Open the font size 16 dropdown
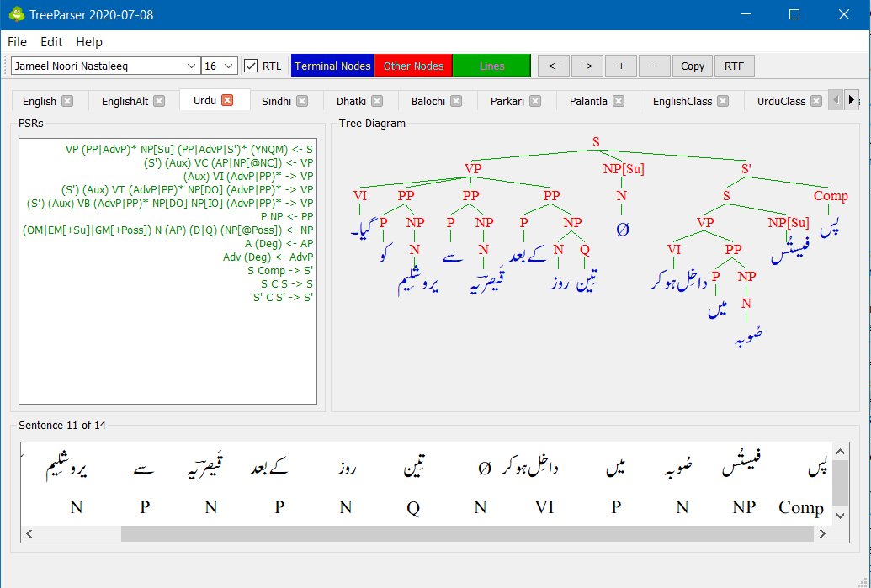Image resolution: width=871 pixels, height=588 pixels. coord(213,65)
